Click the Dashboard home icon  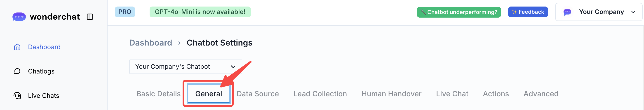(x=17, y=47)
